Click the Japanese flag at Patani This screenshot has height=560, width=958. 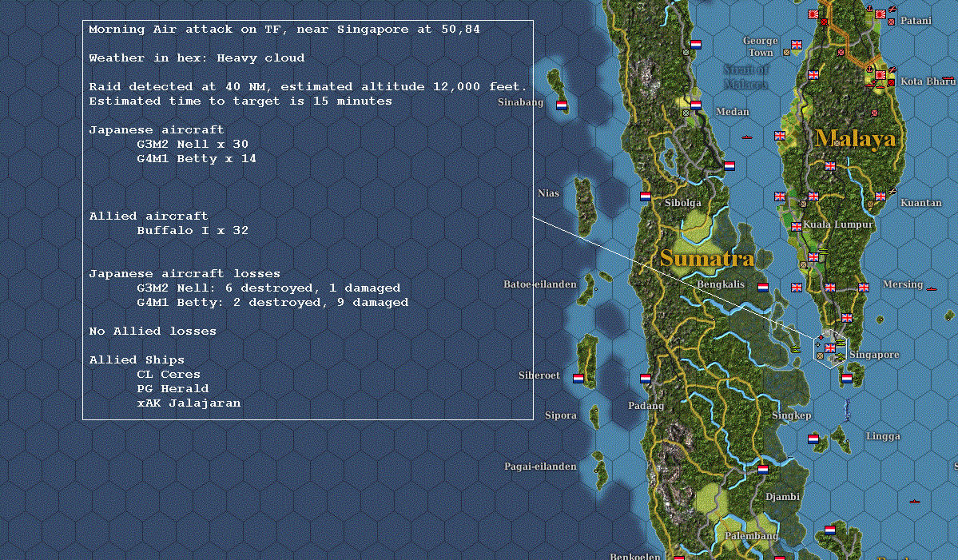[x=880, y=14]
